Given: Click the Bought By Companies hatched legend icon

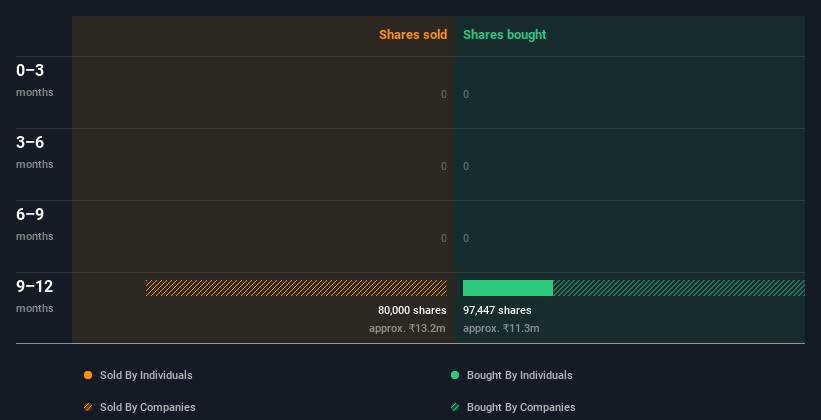Looking at the screenshot, I should click(455, 407).
